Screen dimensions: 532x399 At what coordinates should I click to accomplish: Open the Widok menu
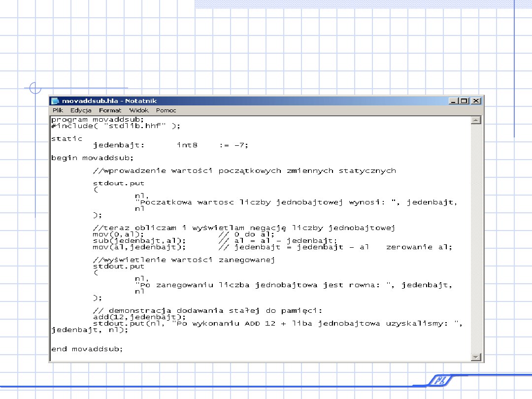coord(139,110)
